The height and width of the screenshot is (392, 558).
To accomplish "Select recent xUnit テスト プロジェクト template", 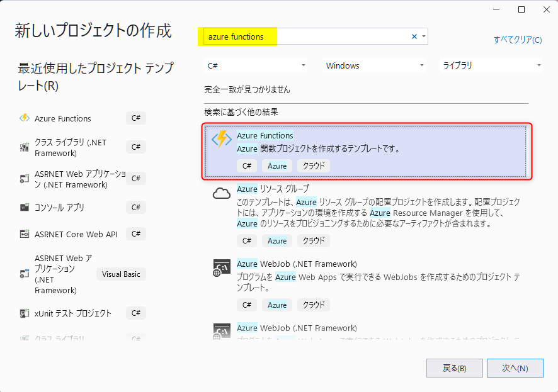I will [83, 313].
